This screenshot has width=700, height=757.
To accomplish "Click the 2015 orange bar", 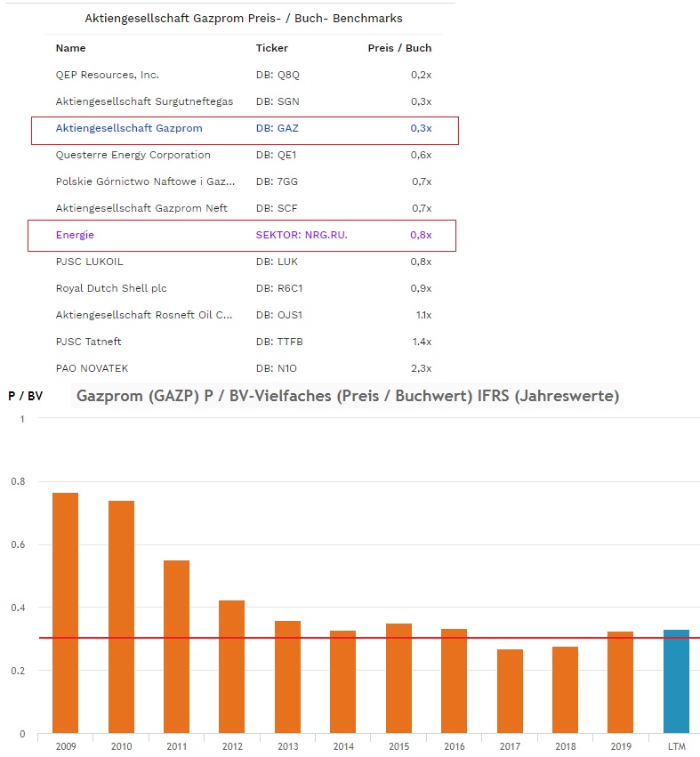I will [x=398, y=679].
